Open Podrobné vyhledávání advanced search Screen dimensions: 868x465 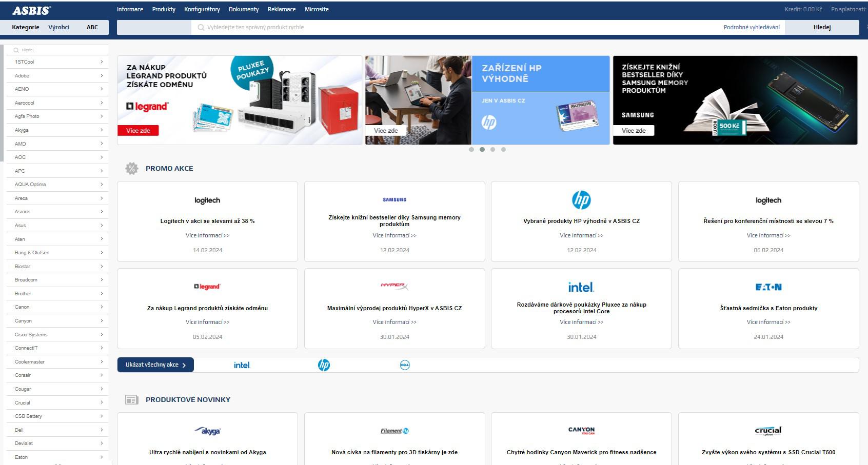752,27
